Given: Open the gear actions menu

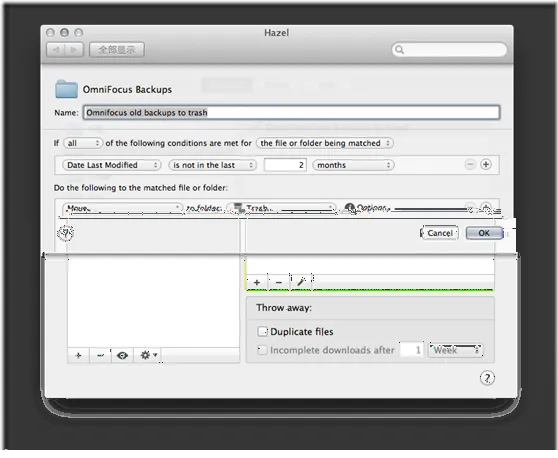Looking at the screenshot, I should coord(148,355).
